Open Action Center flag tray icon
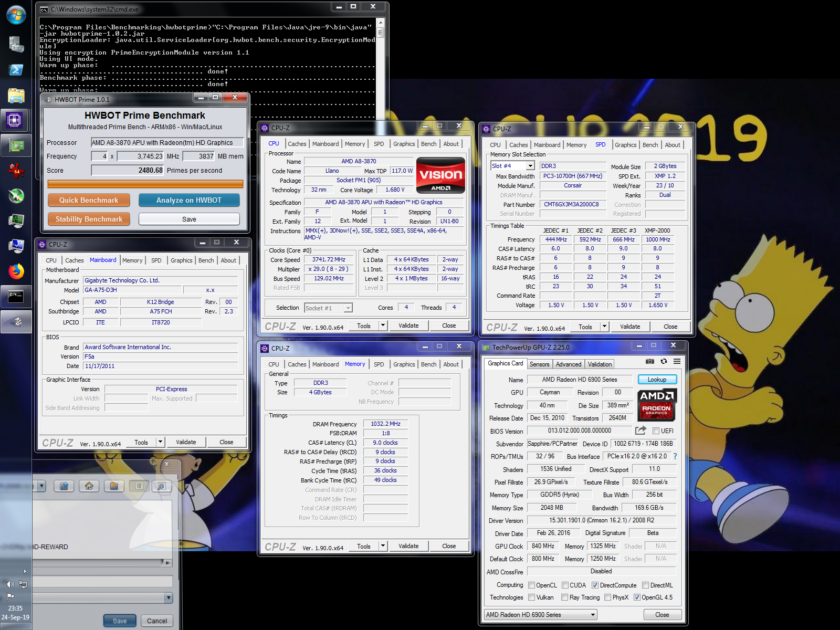This screenshot has width=840, height=630. (x=10, y=596)
